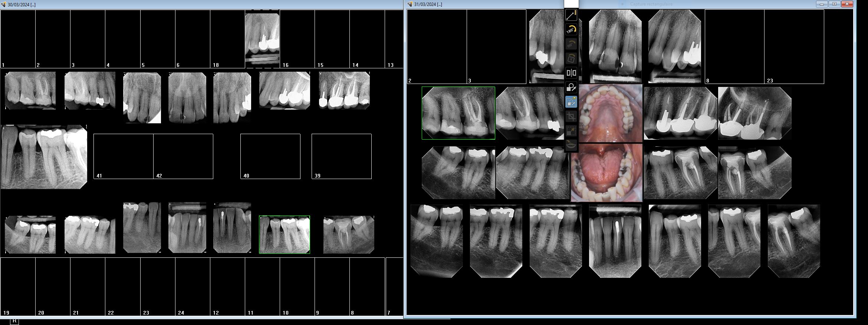Click the mirror flip image icon
868x325 pixels.
(571, 73)
